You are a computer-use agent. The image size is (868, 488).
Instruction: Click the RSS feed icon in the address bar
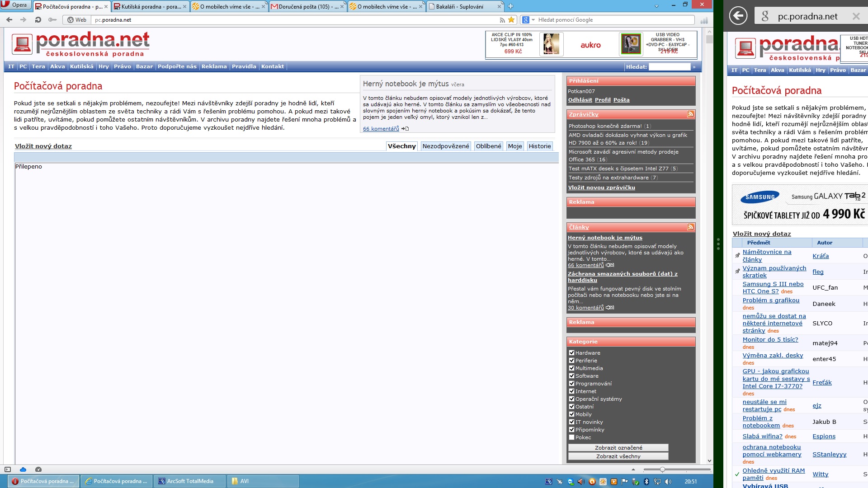coord(502,20)
